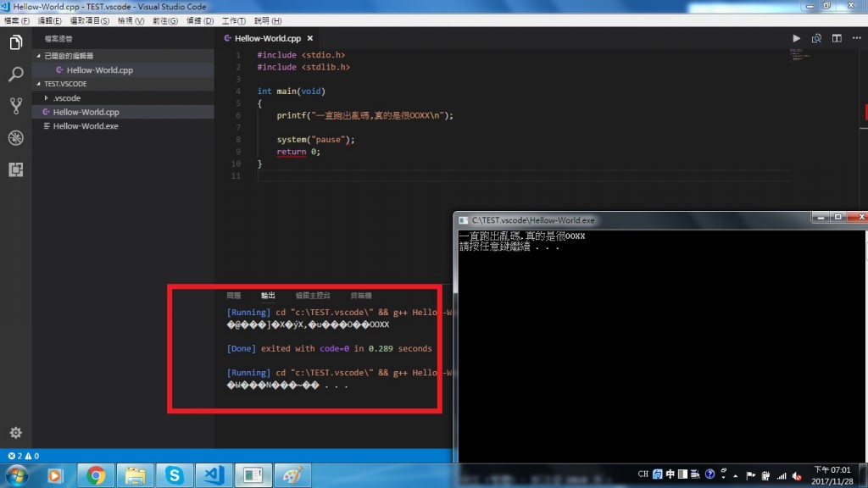Open the Windows Start menu

pos(17,475)
